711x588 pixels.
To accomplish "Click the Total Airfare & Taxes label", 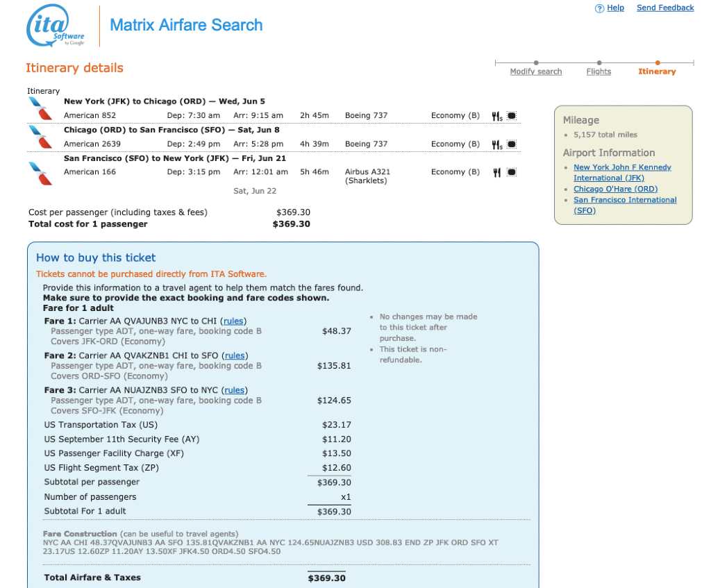I will point(92,578).
